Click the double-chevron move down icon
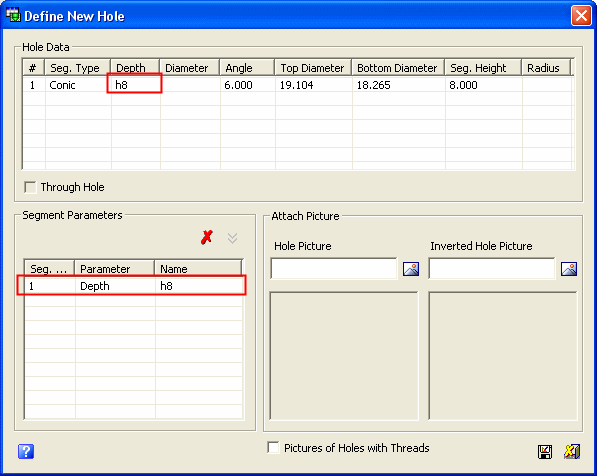The width and height of the screenshot is (597, 476). [232, 238]
